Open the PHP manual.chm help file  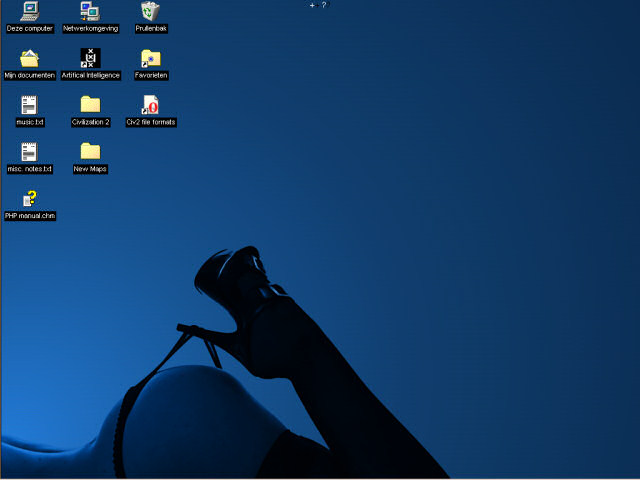tap(29, 198)
